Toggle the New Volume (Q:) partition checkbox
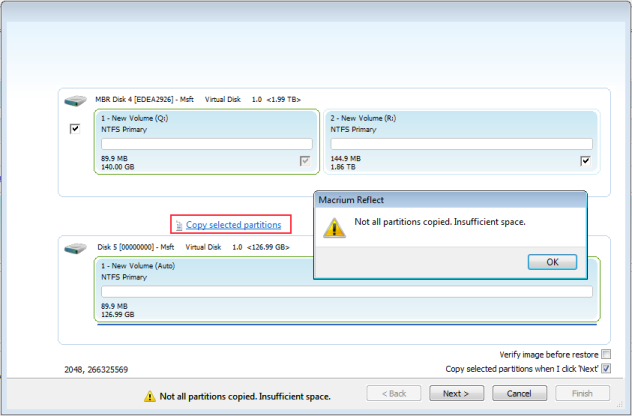632x416 pixels. pyautogui.click(x=305, y=161)
